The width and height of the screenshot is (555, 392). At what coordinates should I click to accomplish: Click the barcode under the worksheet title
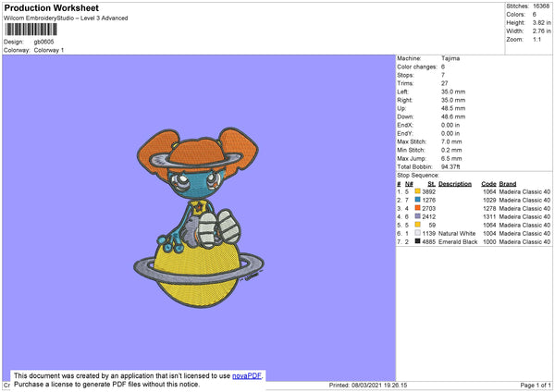pyautogui.click(x=31, y=30)
